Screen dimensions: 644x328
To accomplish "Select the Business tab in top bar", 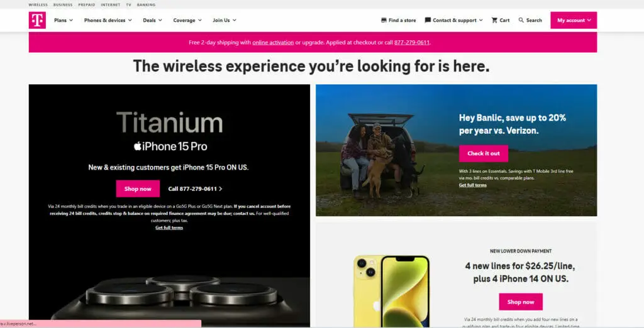I will (63, 5).
